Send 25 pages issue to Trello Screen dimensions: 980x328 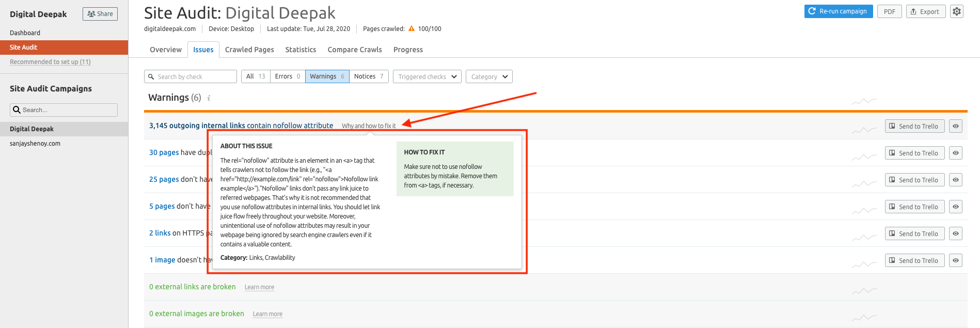tap(915, 180)
